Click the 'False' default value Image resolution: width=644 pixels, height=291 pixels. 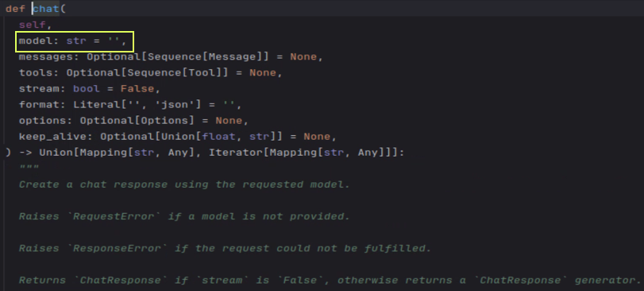pyautogui.click(x=137, y=89)
